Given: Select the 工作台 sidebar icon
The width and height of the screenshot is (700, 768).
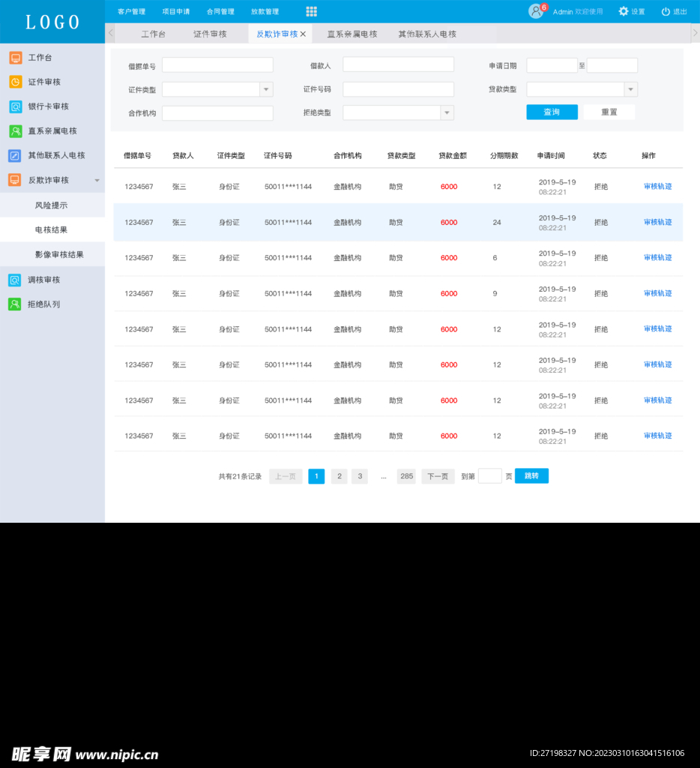Looking at the screenshot, I should [x=13, y=57].
